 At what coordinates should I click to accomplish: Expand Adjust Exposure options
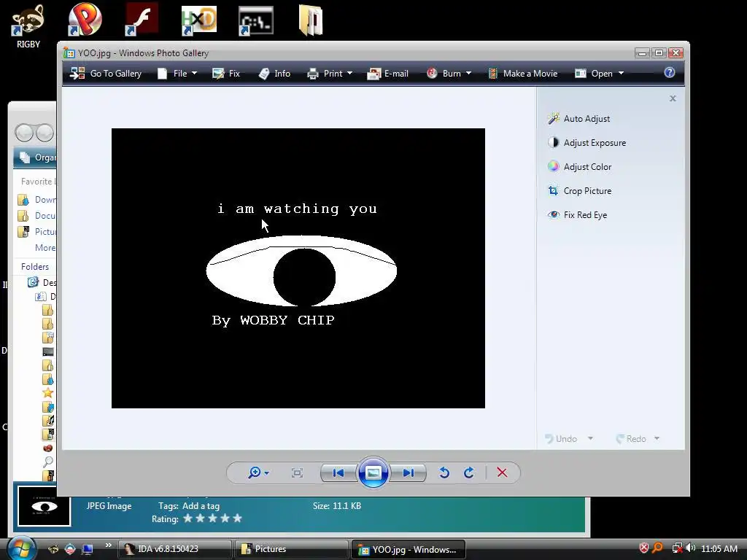click(587, 143)
